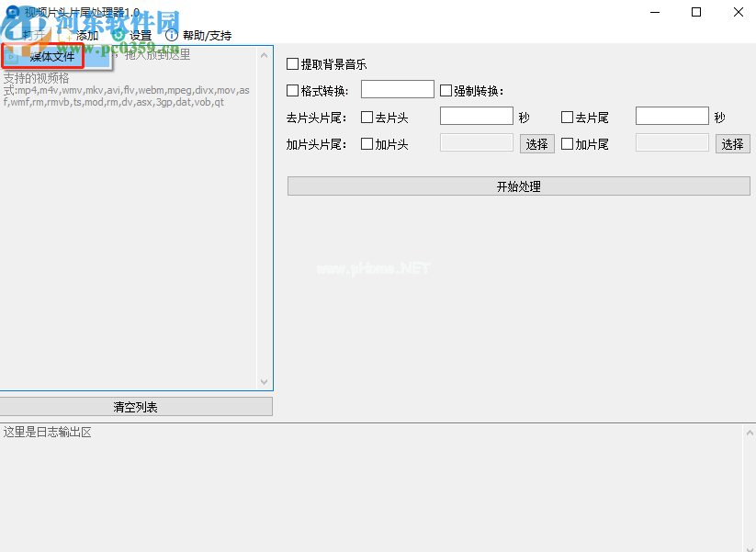Tick the 去片尾 checkbox
The width and height of the screenshot is (756, 552).
pyautogui.click(x=568, y=117)
